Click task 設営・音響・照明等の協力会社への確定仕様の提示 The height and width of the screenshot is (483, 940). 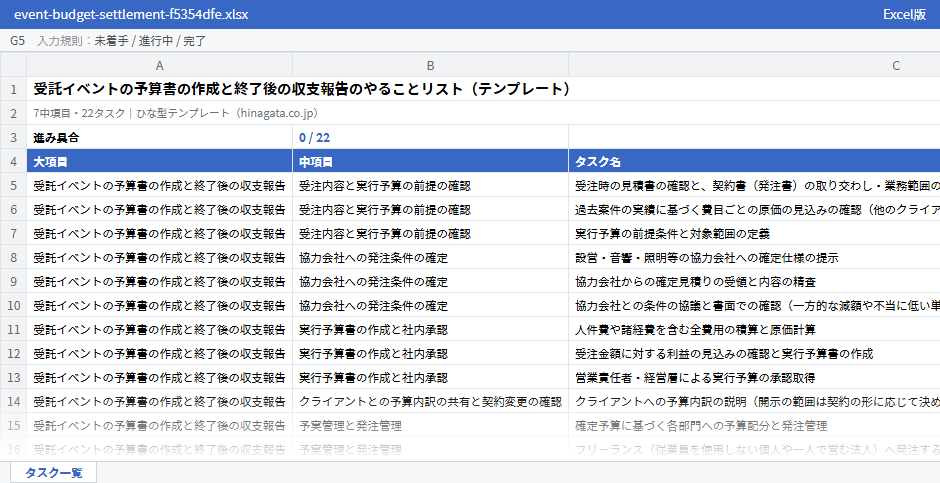[x=754, y=257]
